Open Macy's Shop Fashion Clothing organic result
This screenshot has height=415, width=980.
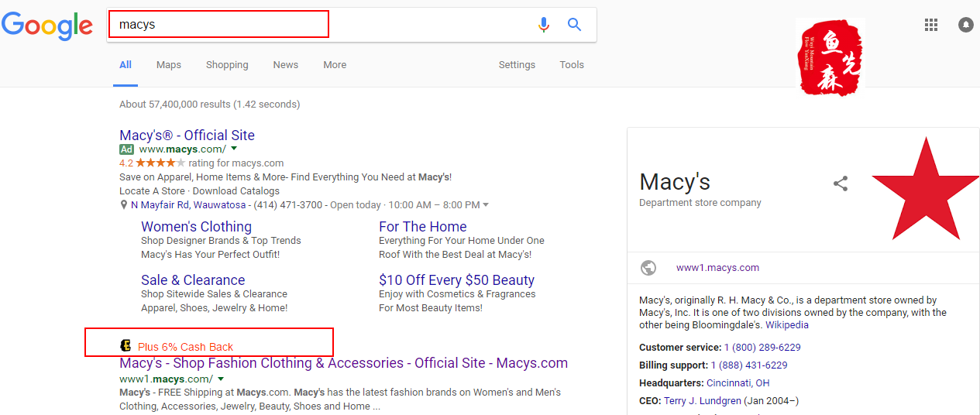click(x=343, y=363)
